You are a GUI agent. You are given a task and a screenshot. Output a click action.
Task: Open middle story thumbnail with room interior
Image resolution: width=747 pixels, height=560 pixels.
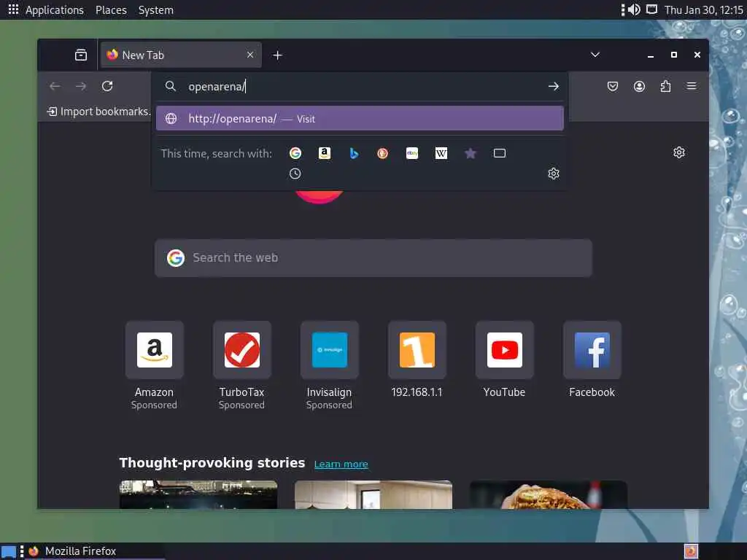(x=373, y=495)
